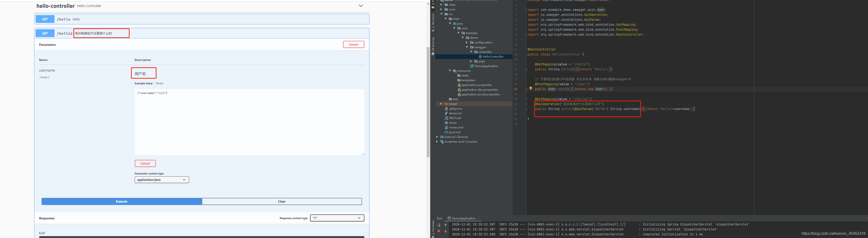
Task: Collapse the src folder arrow
Action: tap(441, 14)
